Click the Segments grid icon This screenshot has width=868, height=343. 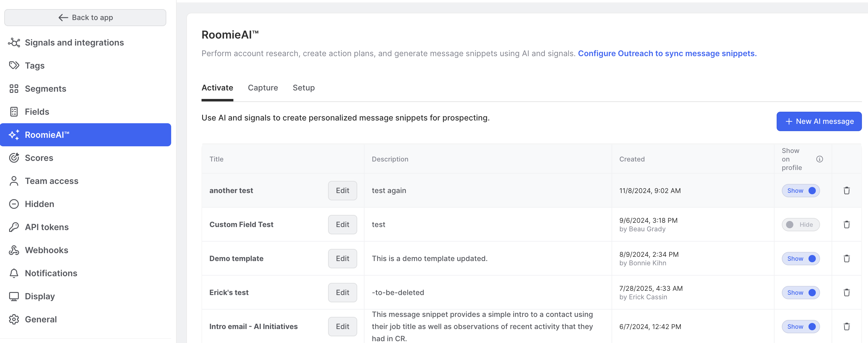click(x=14, y=89)
